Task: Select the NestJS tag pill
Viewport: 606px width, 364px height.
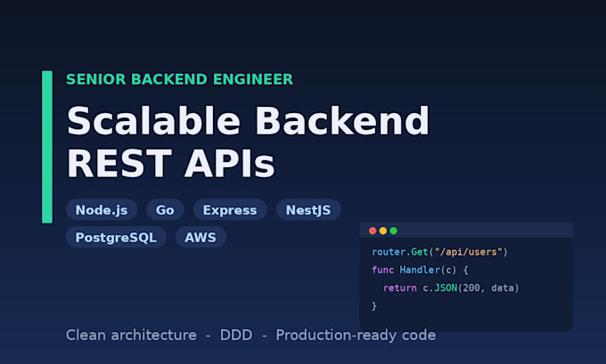Action: [x=308, y=210]
